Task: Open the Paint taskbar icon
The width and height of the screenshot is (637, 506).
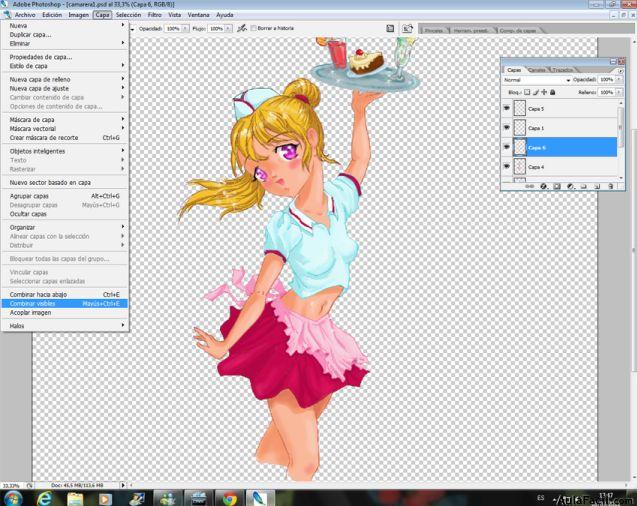Action: (136, 498)
